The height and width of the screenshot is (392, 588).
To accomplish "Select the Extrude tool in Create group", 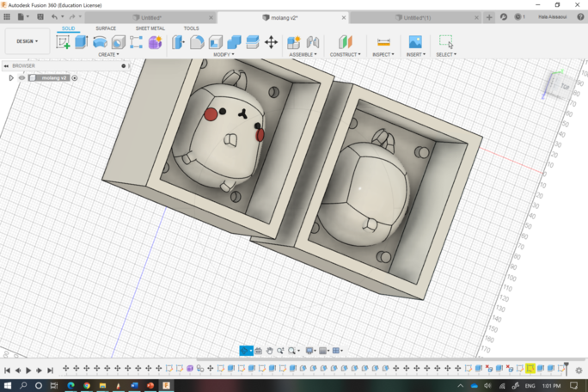I will (x=82, y=42).
